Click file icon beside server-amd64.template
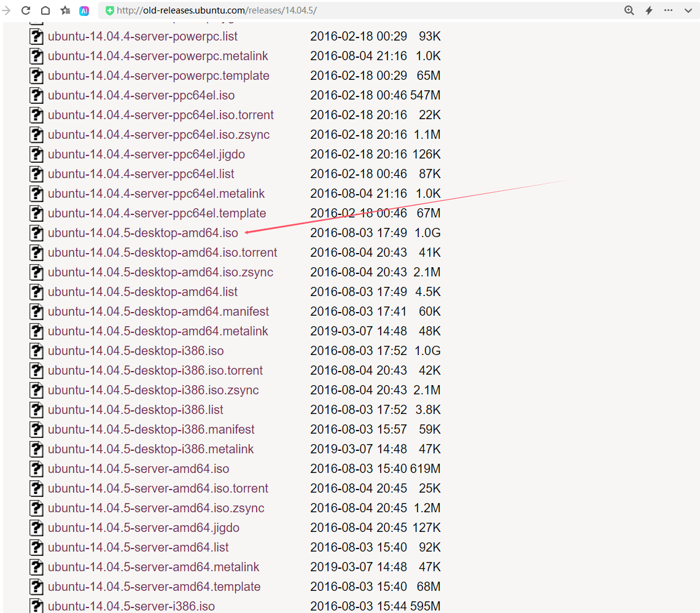Screen dimensions: 700x613 click(37, 586)
